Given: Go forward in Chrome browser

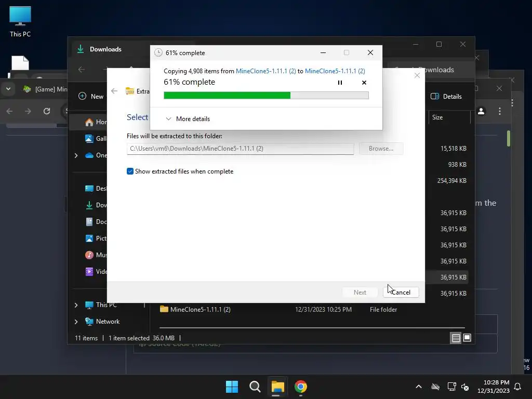Looking at the screenshot, I should click(28, 111).
